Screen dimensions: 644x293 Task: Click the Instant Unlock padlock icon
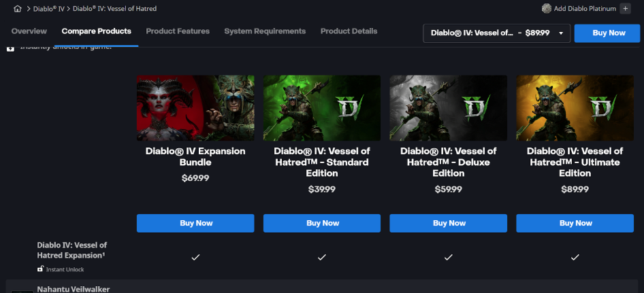coord(40,269)
